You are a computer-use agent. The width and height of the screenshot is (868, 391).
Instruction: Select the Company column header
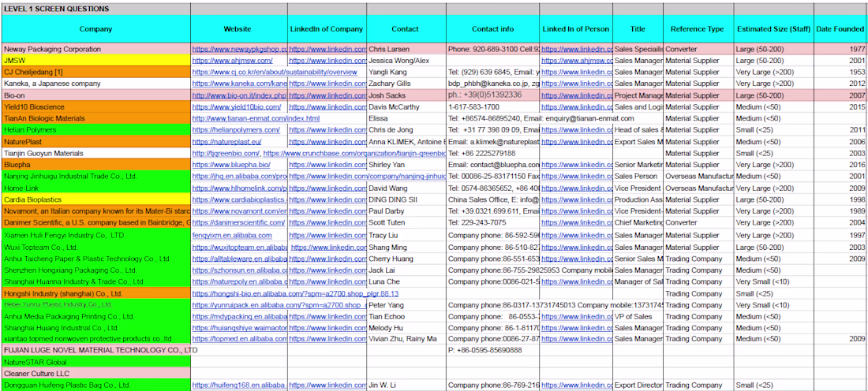(95, 28)
